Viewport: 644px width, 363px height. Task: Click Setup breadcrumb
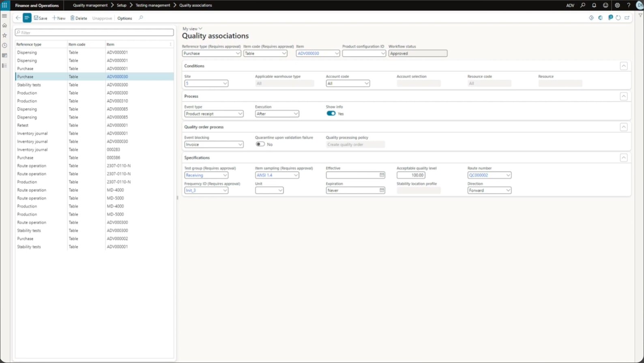(122, 5)
